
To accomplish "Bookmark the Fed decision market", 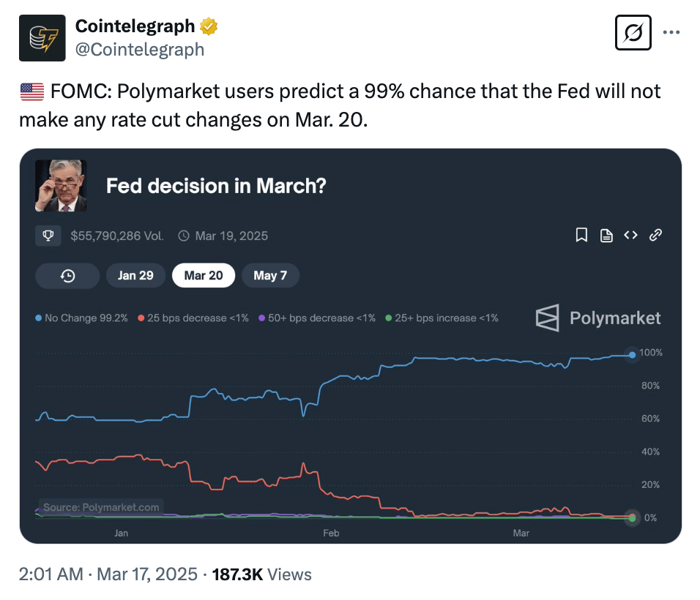I will [x=581, y=235].
